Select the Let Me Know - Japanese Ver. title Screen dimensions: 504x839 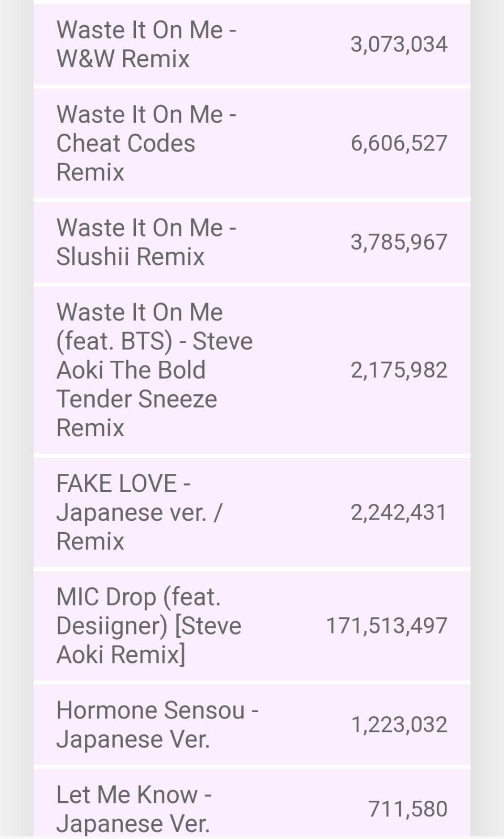[x=134, y=809]
